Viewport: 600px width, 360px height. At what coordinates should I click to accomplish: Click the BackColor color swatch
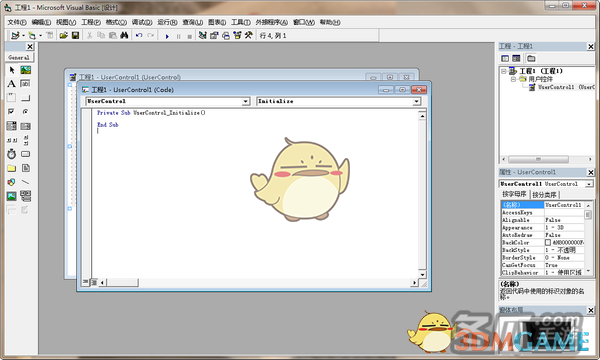tap(548, 243)
